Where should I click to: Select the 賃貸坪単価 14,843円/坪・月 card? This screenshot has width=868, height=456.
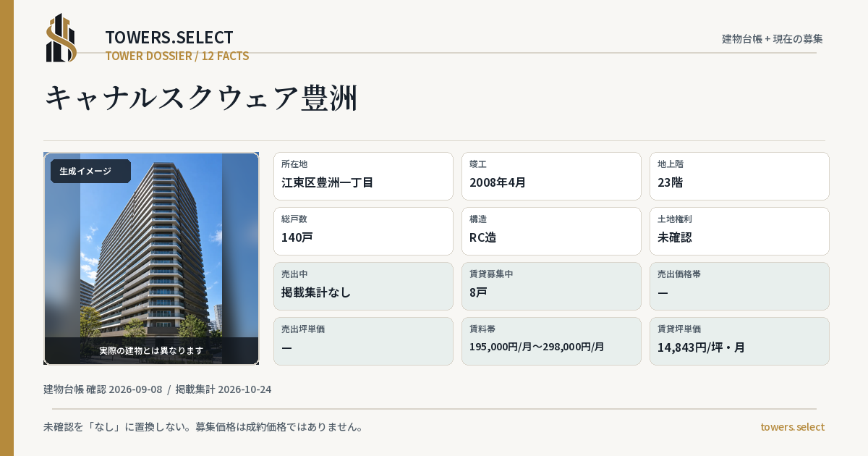tap(739, 341)
